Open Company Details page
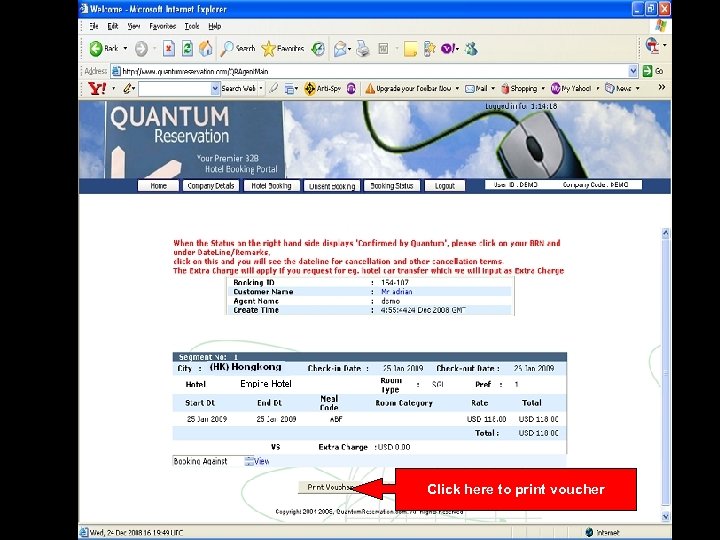 (211, 186)
